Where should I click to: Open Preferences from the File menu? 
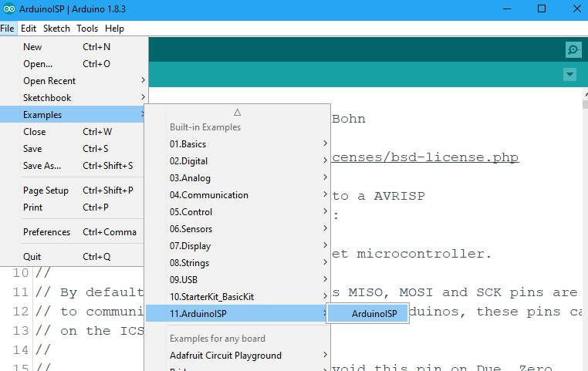(72, 232)
